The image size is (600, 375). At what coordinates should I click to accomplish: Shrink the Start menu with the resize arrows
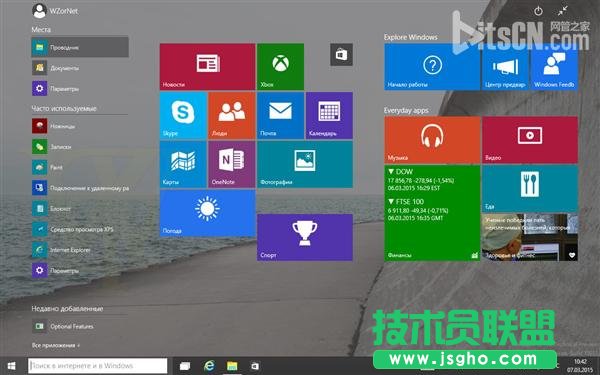562,11
